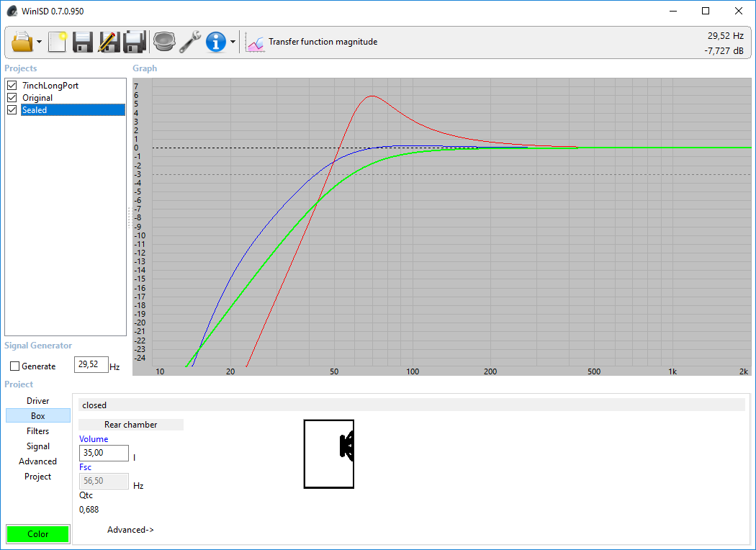756x550 pixels.
Task: Open options with wrench icon
Action: [190, 42]
